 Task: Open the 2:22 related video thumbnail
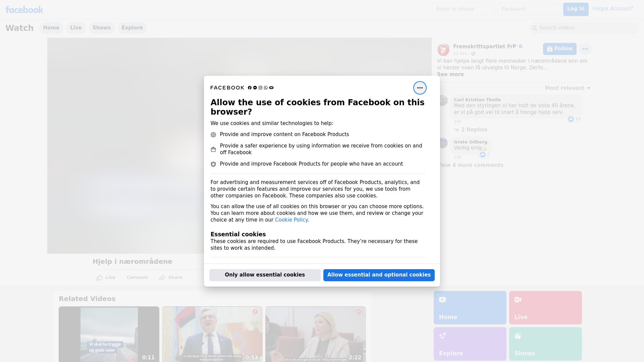coord(316,334)
